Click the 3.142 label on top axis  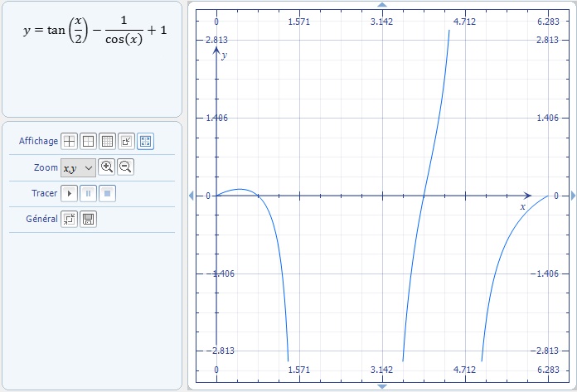(381, 22)
